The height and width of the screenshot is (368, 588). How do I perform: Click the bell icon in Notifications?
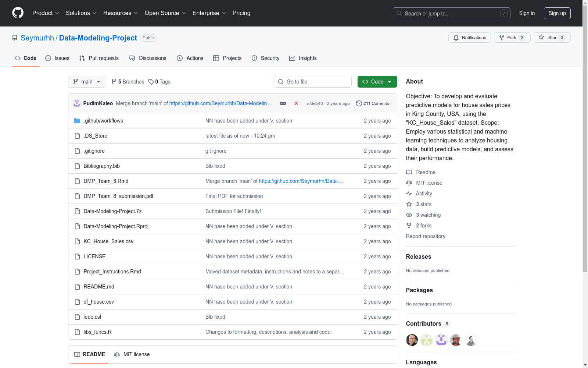(x=456, y=38)
